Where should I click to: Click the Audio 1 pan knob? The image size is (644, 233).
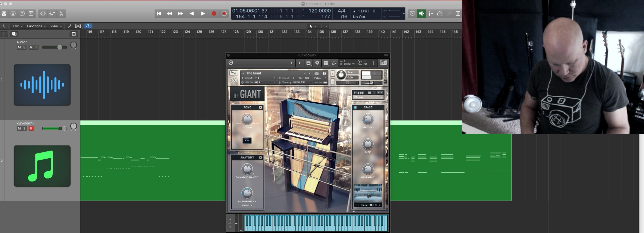[73, 45]
